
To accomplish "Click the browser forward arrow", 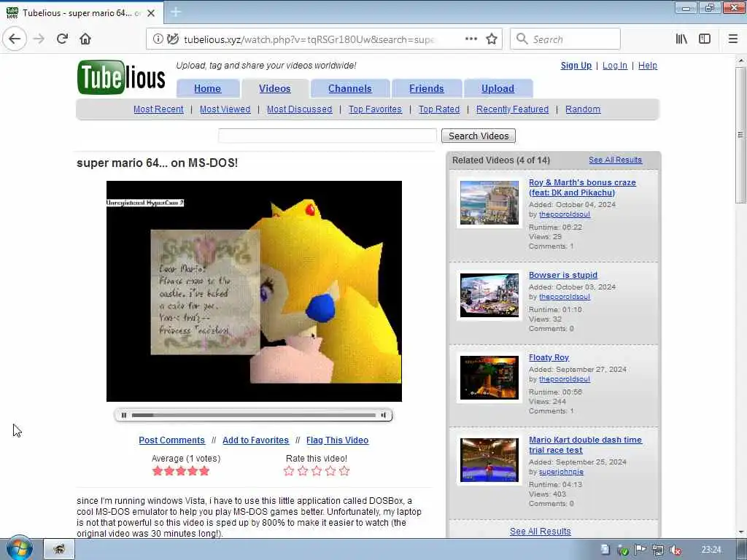I will pos(39,39).
